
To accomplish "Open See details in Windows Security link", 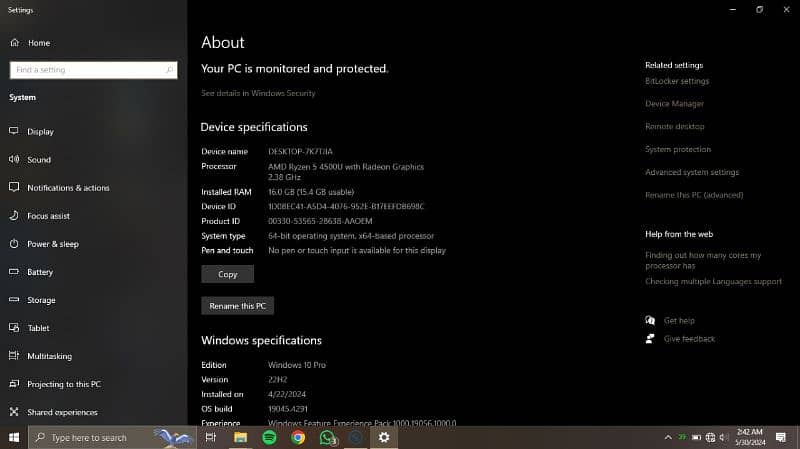I will [258, 93].
